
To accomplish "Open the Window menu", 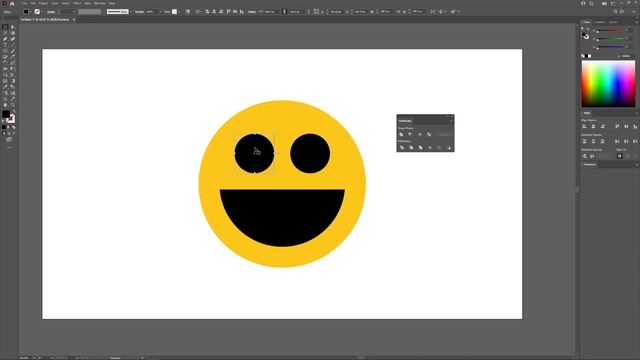I will 100,3.
